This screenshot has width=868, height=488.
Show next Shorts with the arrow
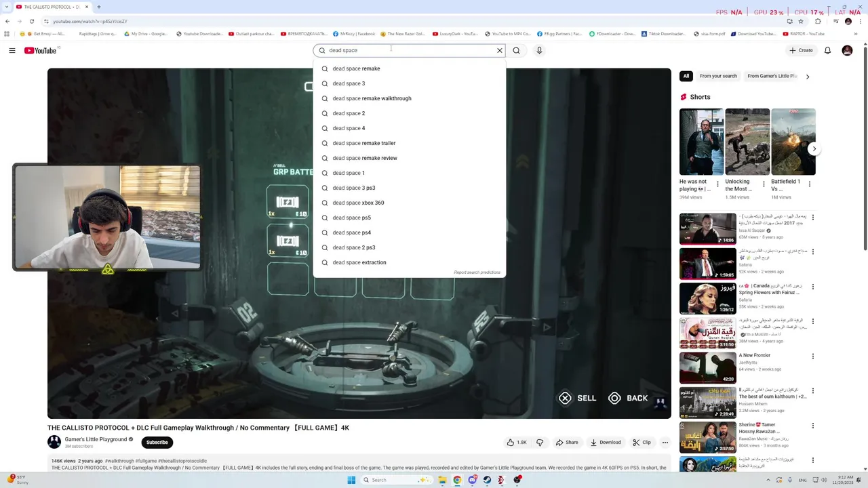click(814, 148)
